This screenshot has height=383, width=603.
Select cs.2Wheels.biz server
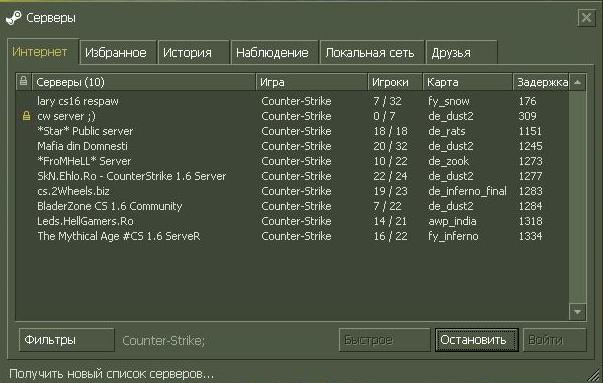[292, 191]
